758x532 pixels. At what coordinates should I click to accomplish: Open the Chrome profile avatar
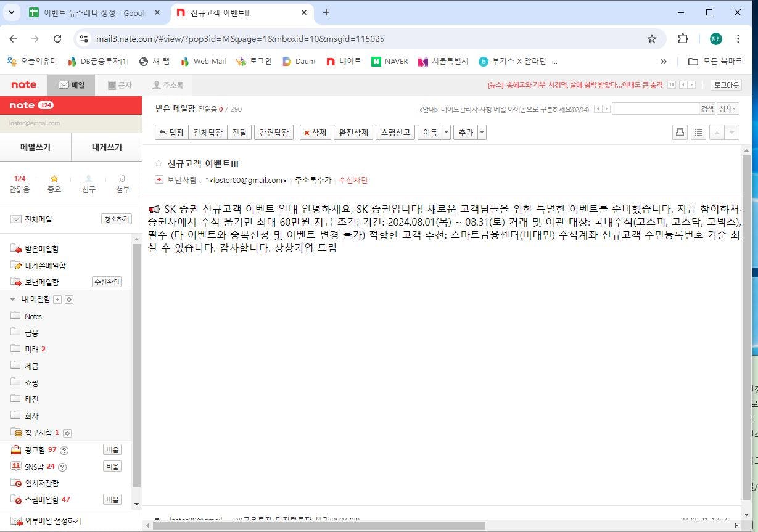pyautogui.click(x=716, y=39)
